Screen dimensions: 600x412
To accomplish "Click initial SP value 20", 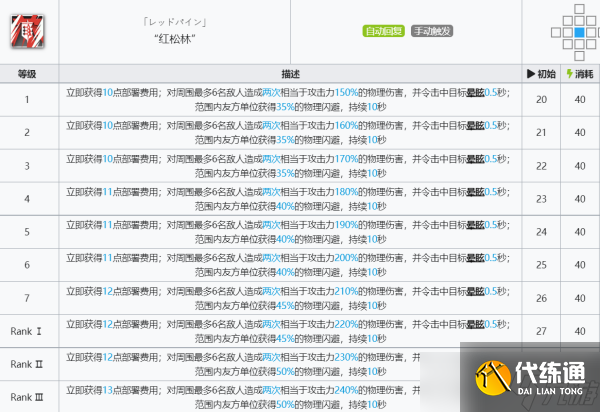I will [541, 99].
